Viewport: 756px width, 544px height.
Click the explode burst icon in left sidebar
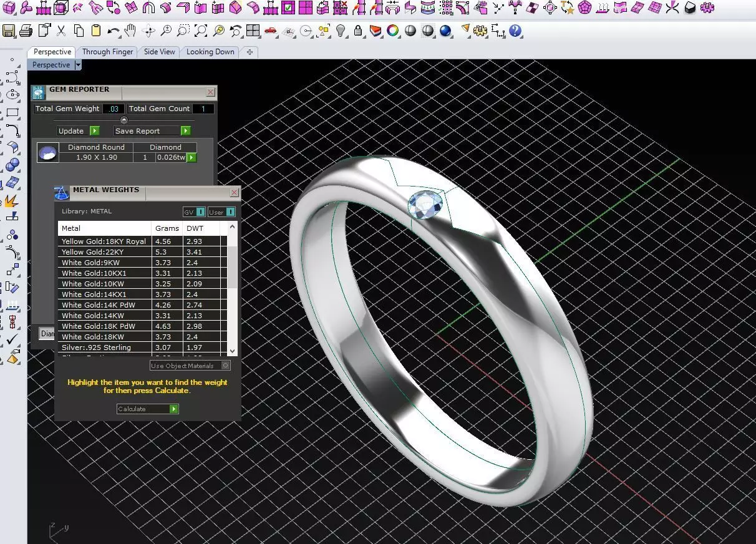coord(11,201)
